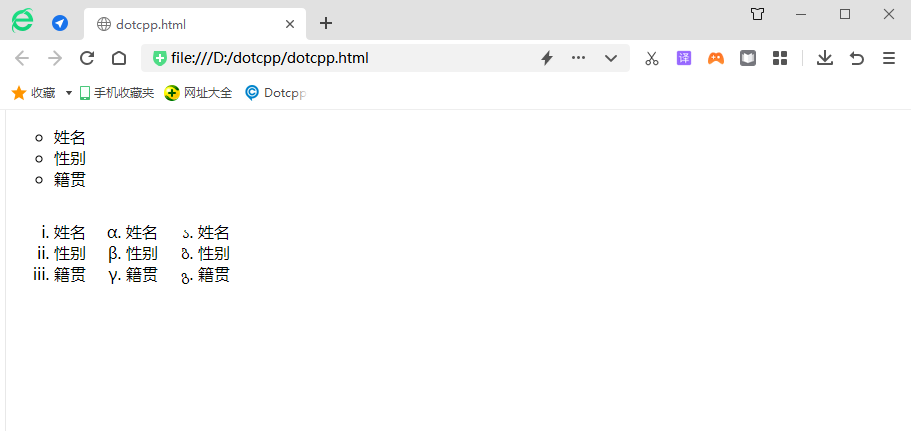This screenshot has width=911, height=431.
Task: Expand the 收藏 favorites dropdown arrow
Action: point(69,93)
